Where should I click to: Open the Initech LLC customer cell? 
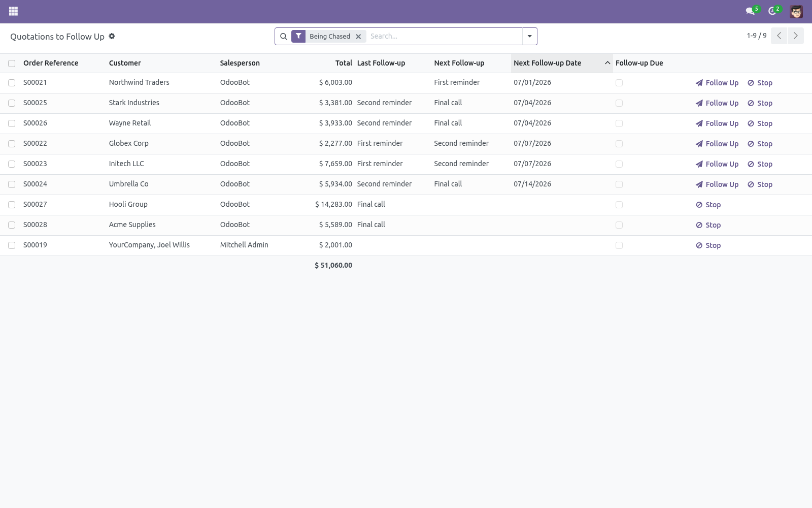126,164
